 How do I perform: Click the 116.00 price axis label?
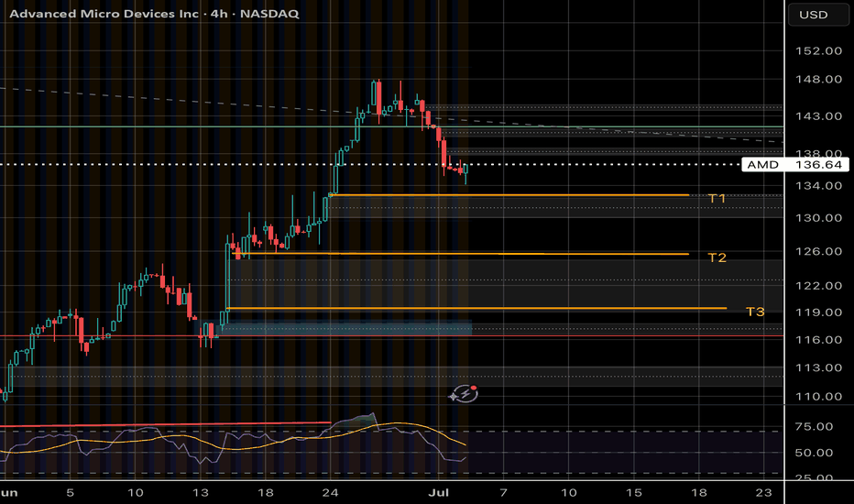click(818, 339)
